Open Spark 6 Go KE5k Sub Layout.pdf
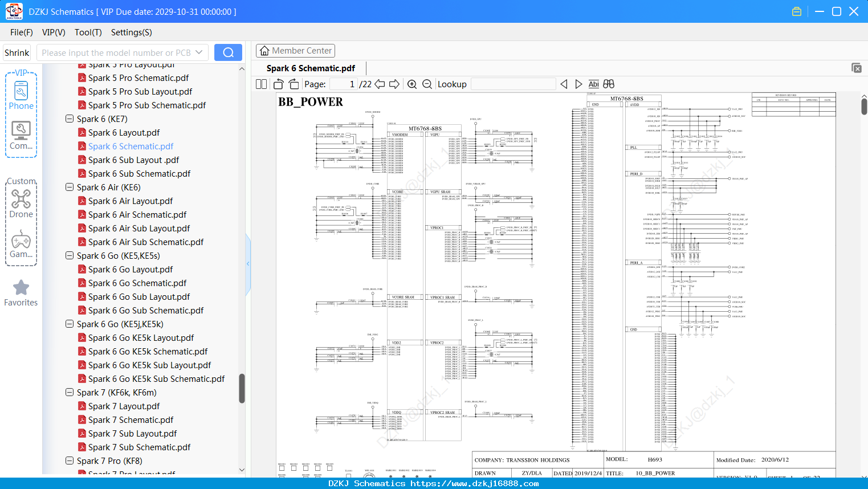868x489 pixels. tap(149, 365)
